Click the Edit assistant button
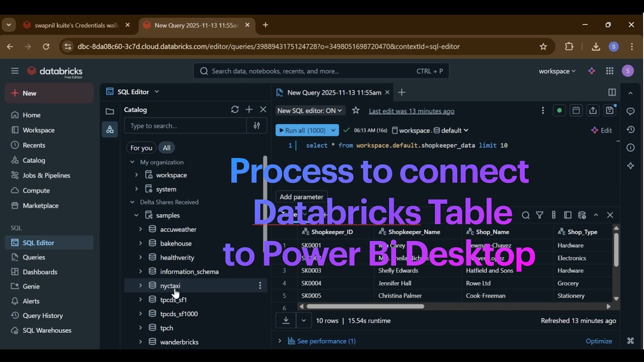Image resolution: width=644 pixels, height=362 pixels. 602,130
